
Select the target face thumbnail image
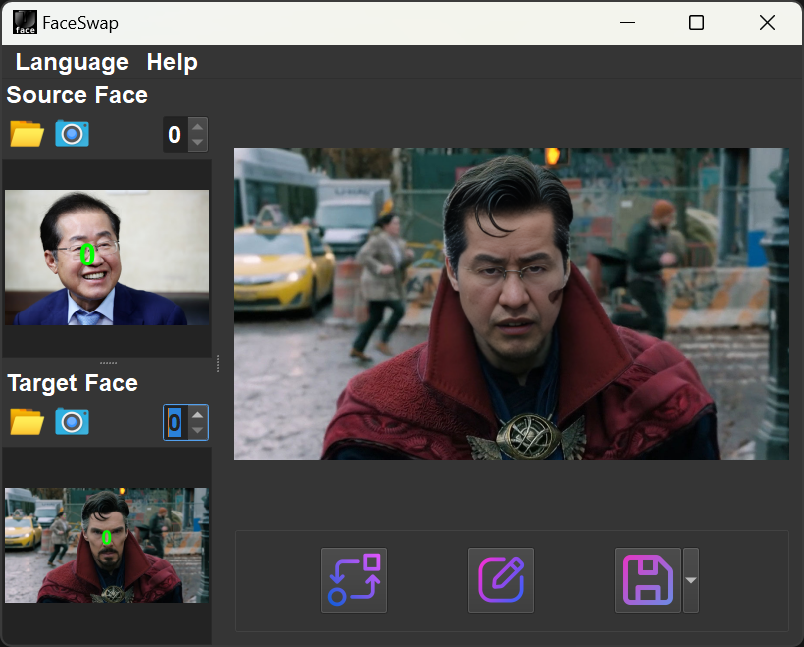107,545
